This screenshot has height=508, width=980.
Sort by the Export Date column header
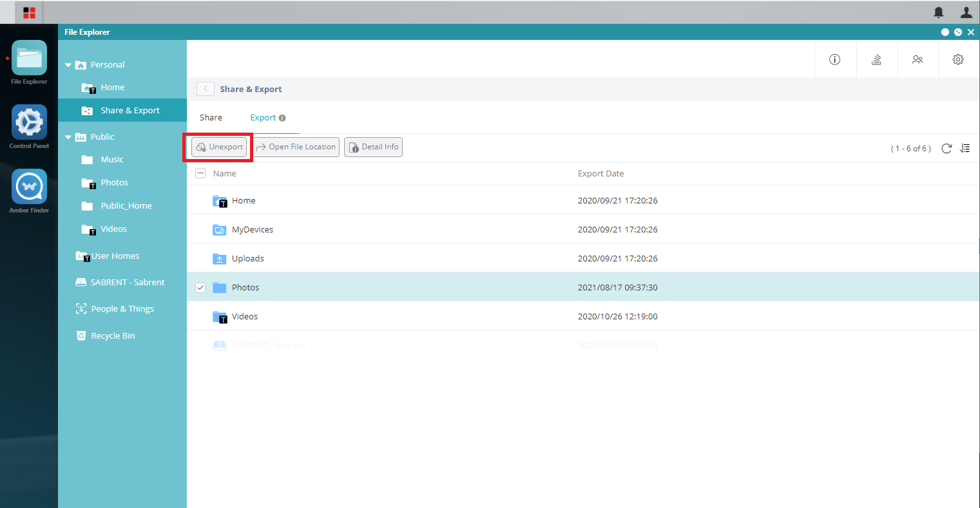(x=600, y=173)
